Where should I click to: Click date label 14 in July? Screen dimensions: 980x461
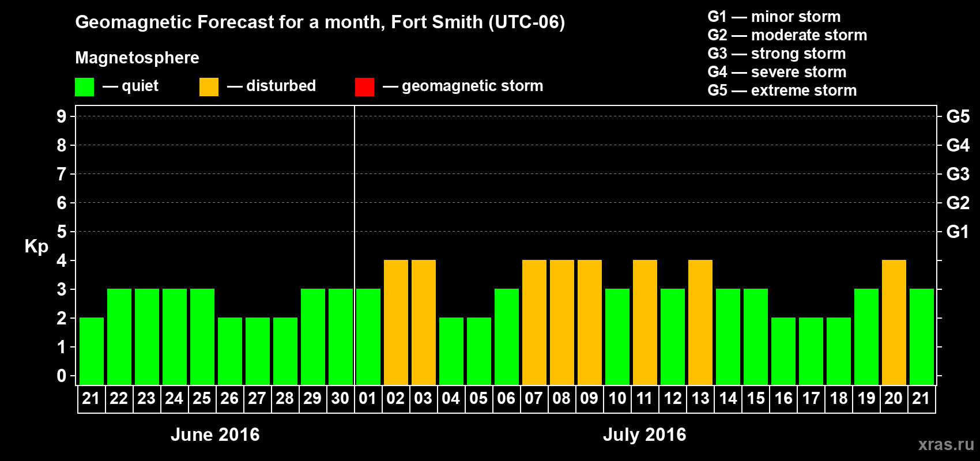click(728, 398)
